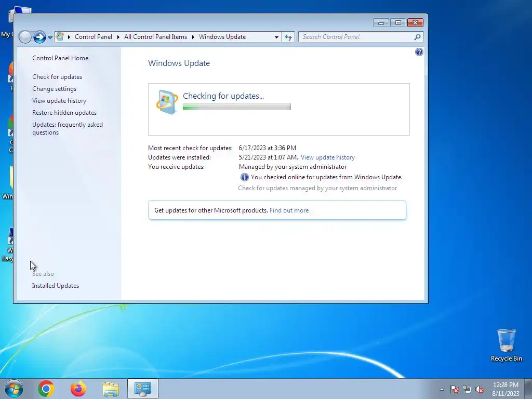Go forward with the Forward arrow button

[39, 37]
